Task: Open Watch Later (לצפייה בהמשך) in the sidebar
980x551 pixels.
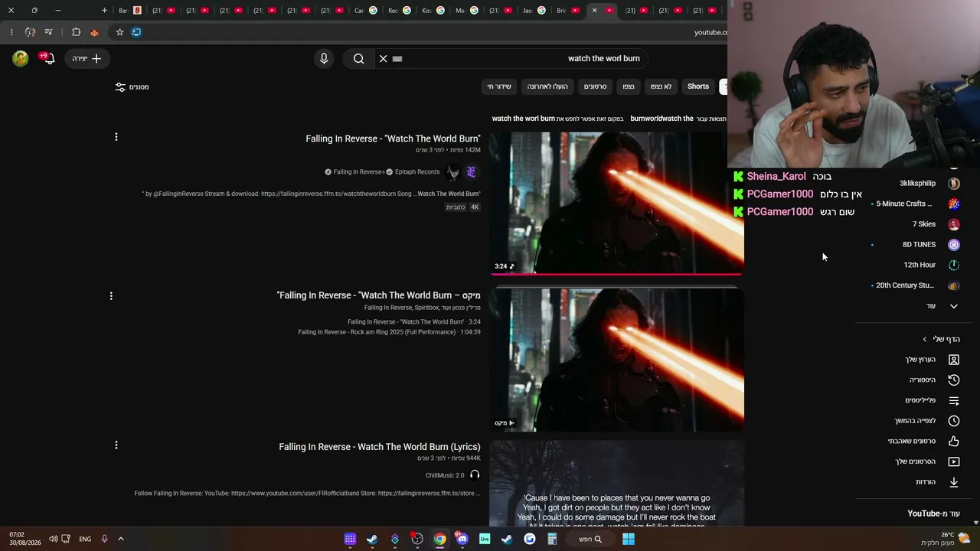Action: tap(926, 421)
